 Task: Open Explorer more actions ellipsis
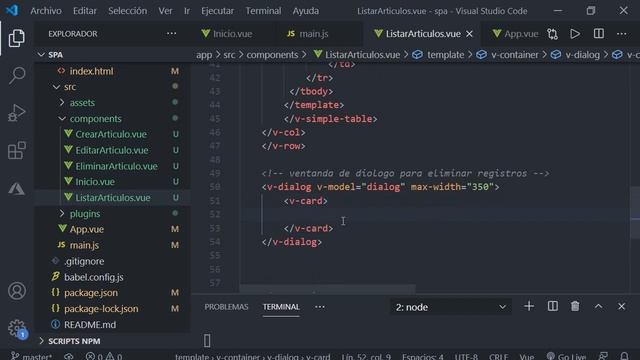171,33
